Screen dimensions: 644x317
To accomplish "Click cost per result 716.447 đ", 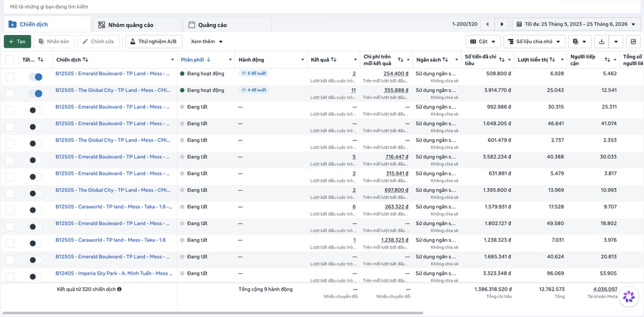I will point(396,156).
